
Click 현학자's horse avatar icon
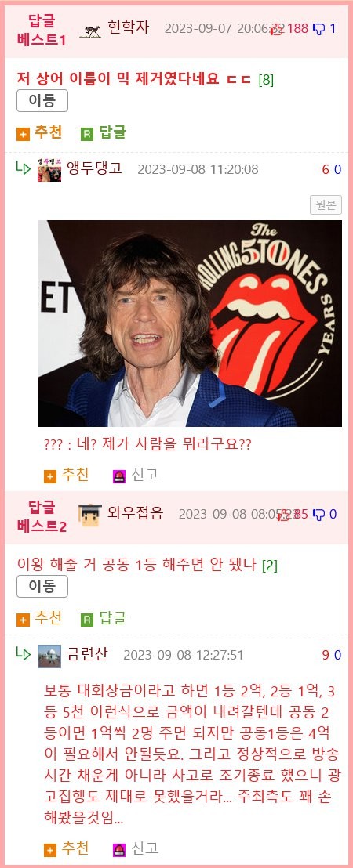point(90,31)
